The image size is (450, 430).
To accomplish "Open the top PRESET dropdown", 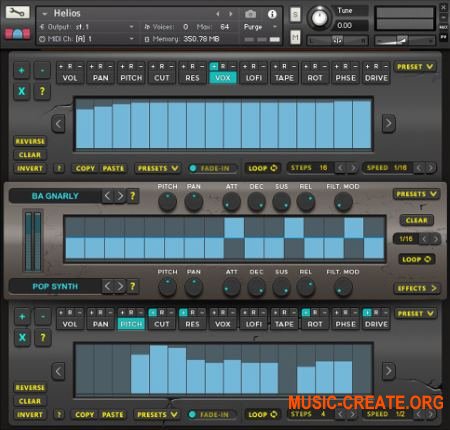I will [415, 67].
